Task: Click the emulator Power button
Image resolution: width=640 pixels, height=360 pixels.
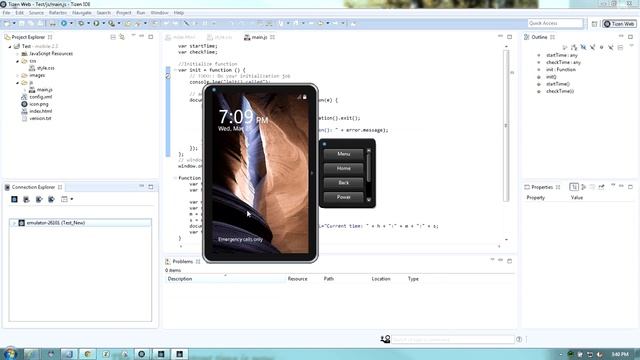Action: pos(343,197)
